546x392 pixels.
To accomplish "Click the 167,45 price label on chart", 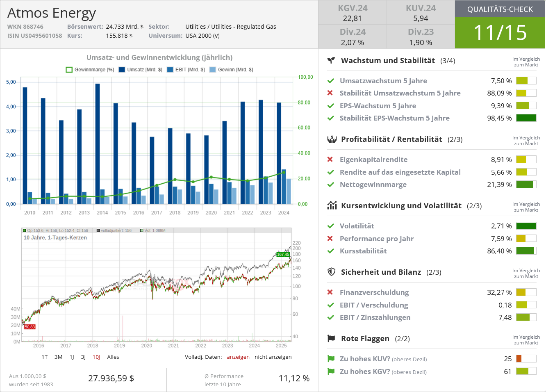I will (x=283, y=254).
